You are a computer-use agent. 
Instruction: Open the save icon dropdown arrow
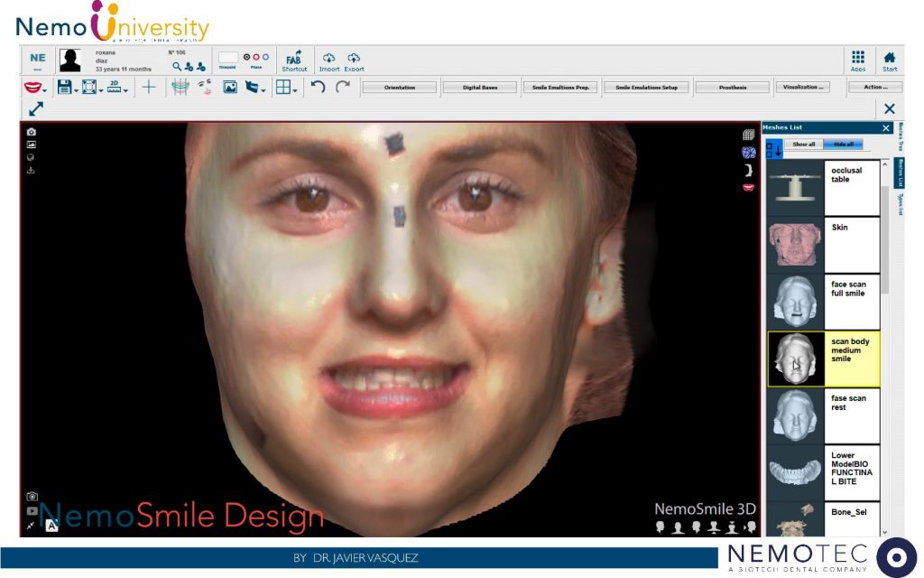click(x=76, y=91)
